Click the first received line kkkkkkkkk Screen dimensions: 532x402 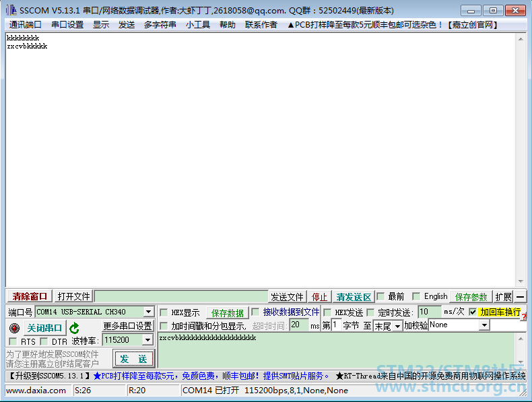pyautogui.click(x=23, y=38)
